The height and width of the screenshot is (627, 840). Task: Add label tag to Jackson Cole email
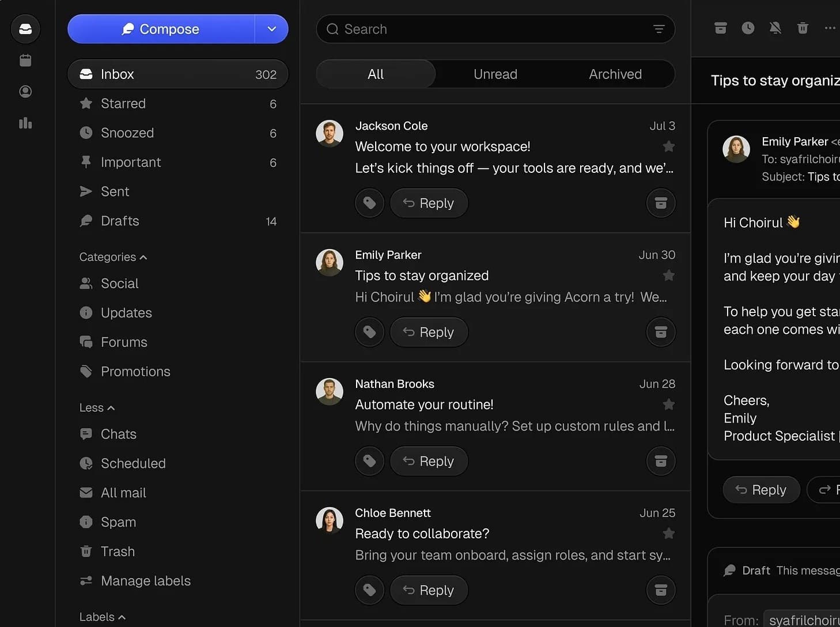(370, 203)
